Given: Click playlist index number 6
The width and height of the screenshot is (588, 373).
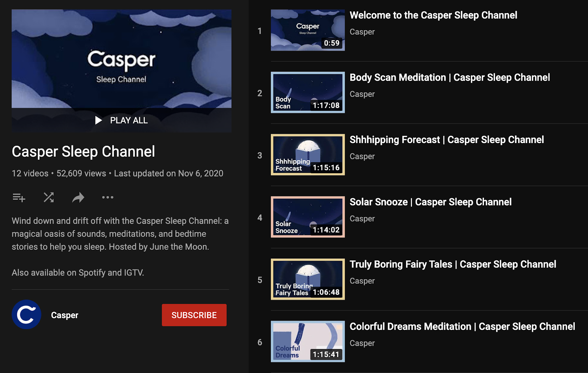Looking at the screenshot, I should 260,342.
